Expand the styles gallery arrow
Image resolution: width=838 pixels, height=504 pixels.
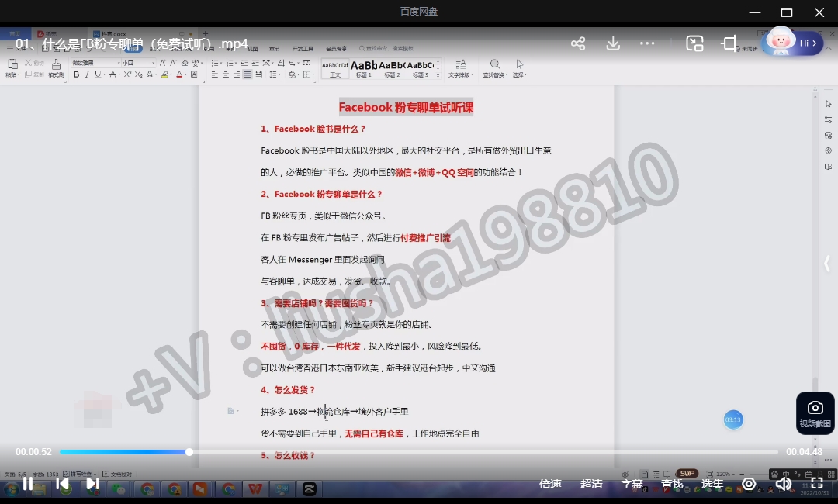[x=438, y=76]
